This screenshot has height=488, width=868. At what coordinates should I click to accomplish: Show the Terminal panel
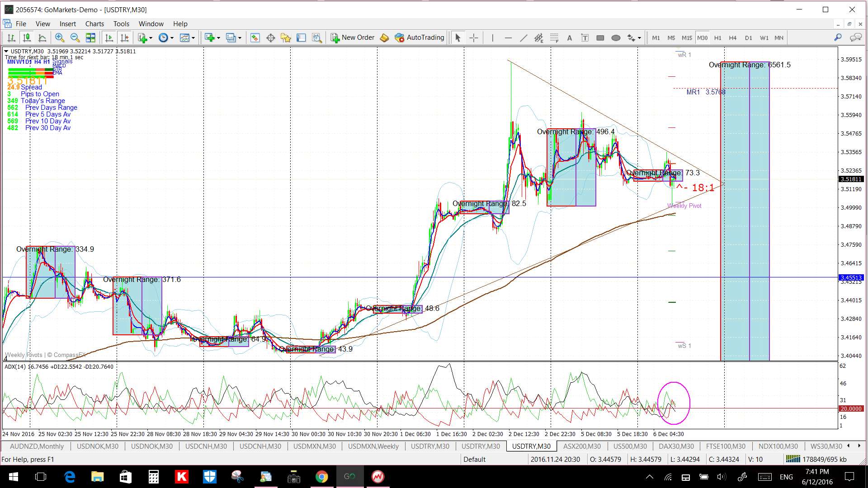click(x=301, y=38)
